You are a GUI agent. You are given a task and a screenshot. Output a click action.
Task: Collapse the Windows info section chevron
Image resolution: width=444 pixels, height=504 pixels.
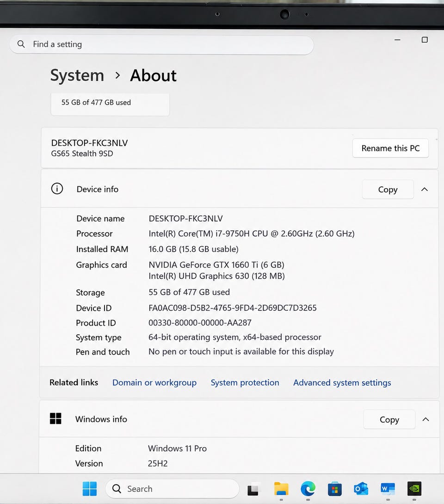click(x=425, y=419)
